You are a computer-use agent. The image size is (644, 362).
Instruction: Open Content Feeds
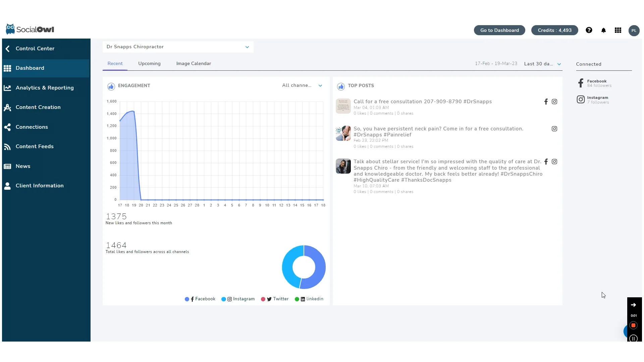pyautogui.click(x=35, y=146)
